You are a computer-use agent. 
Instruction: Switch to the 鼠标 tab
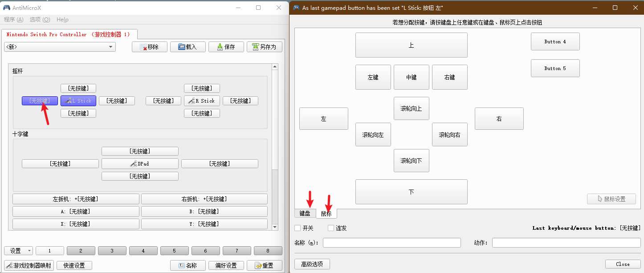coord(326,214)
